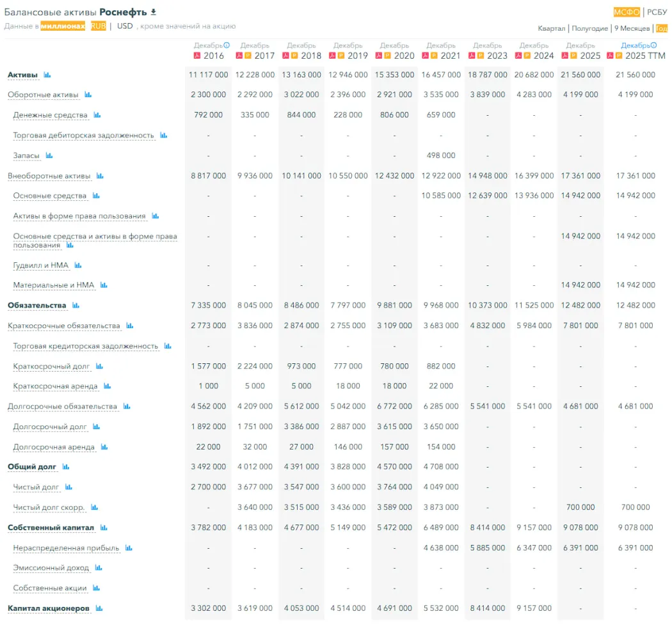Open chart for Активы в форме права пользования
672x630 pixels.
[x=155, y=216]
